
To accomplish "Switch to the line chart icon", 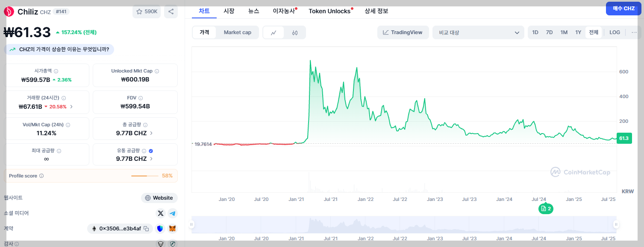I will pyautogui.click(x=273, y=32).
